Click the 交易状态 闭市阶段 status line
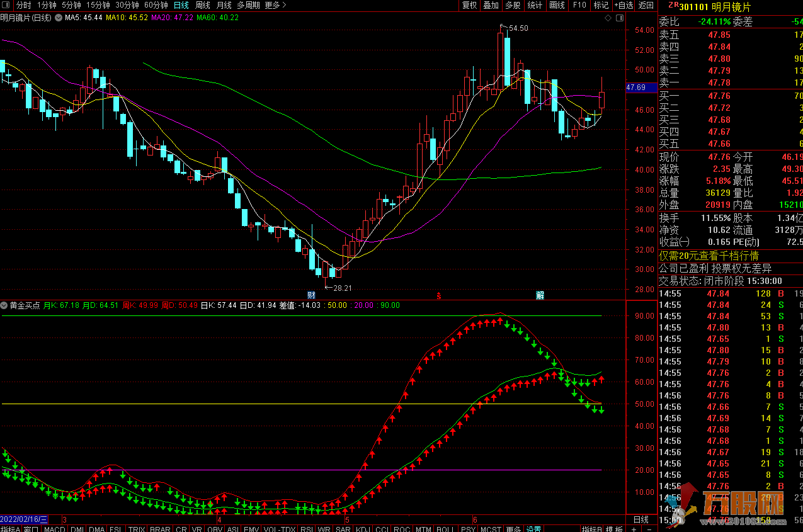 coord(720,281)
